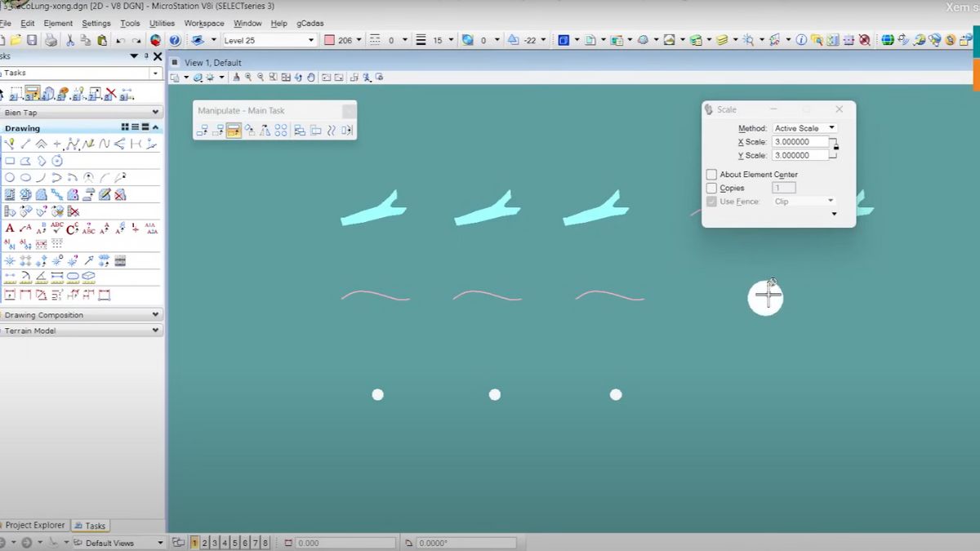Click the active color 206 swatch
Screen dimensions: 980x551
pyautogui.click(x=330, y=40)
